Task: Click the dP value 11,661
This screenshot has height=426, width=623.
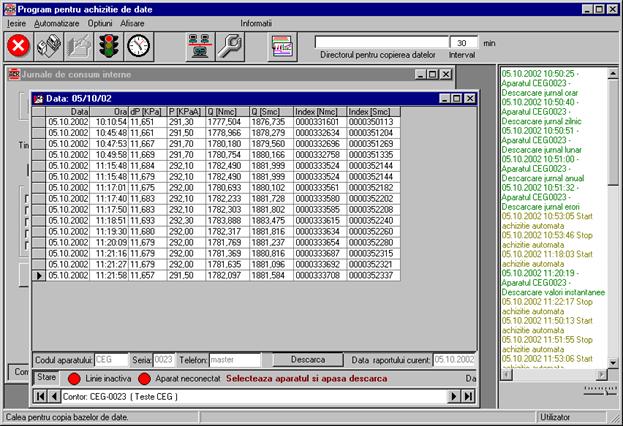Action: [147, 133]
